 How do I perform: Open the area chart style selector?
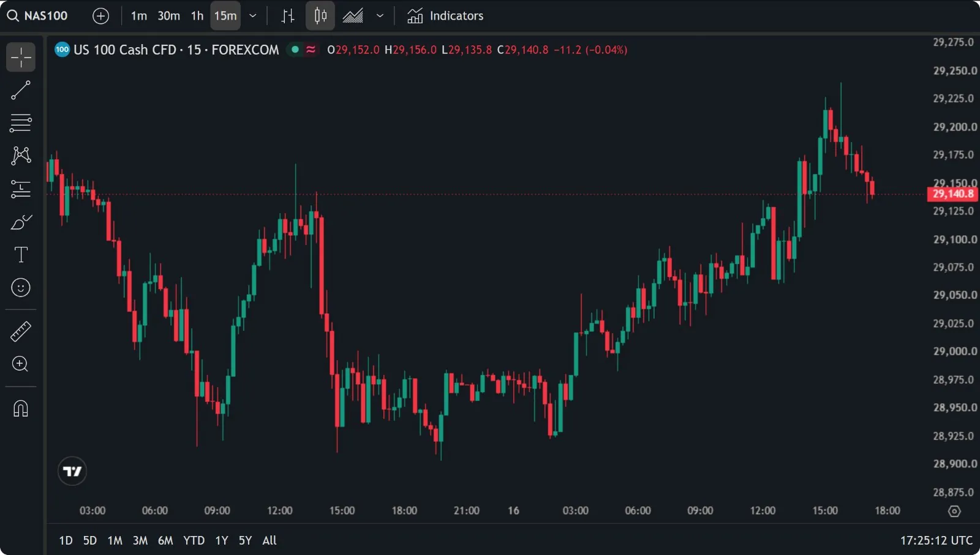pos(353,16)
